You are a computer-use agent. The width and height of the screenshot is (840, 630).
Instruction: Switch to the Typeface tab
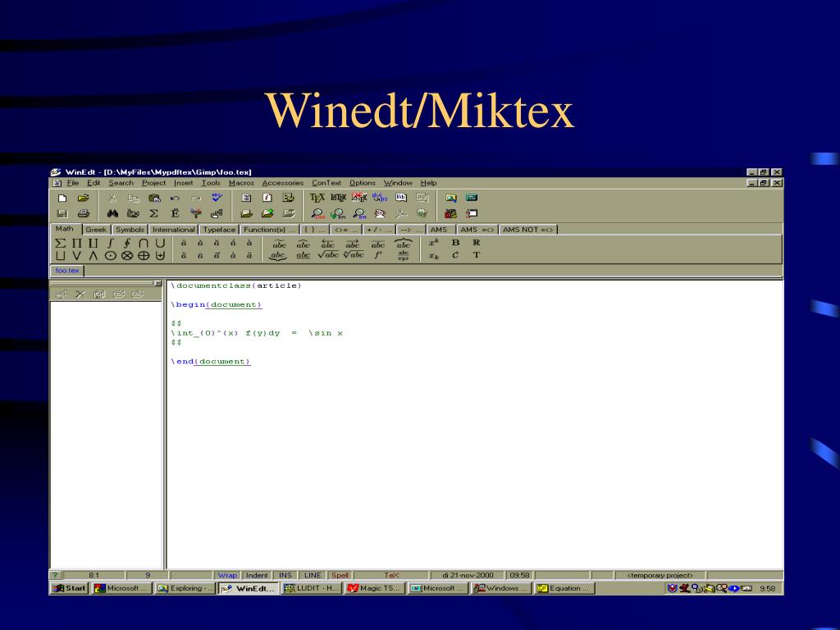[x=219, y=230]
